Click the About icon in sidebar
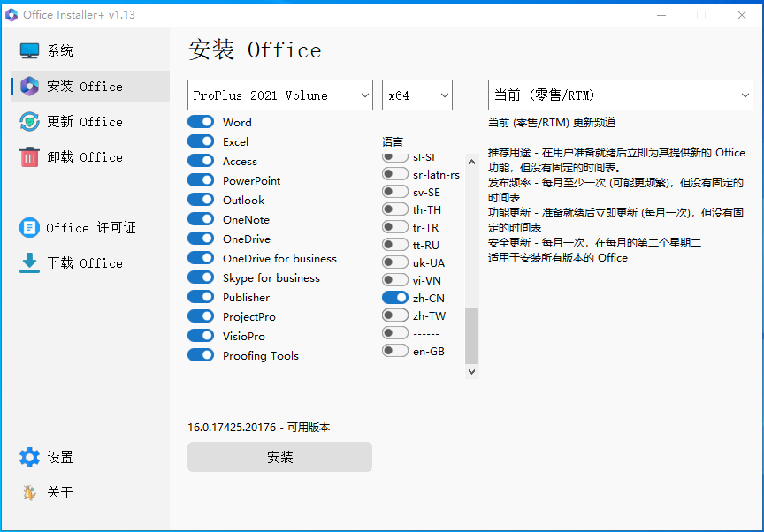 [x=29, y=492]
